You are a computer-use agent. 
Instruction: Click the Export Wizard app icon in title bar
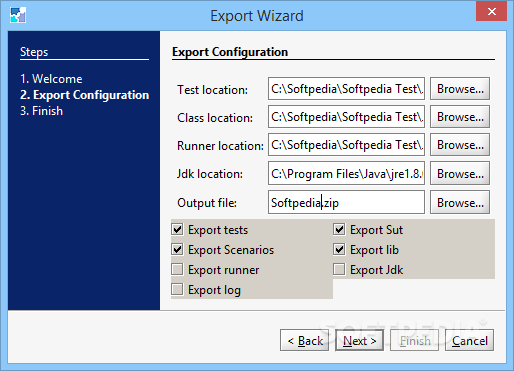[x=18, y=15]
